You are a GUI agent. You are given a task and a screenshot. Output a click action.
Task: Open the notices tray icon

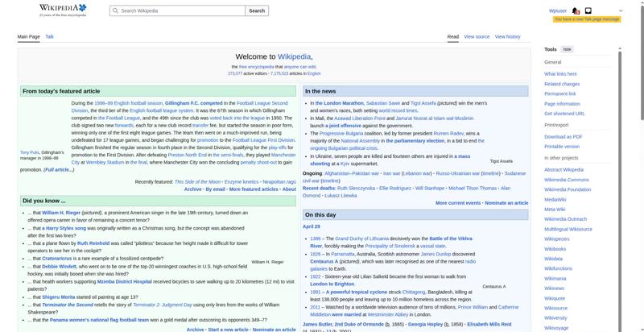coord(588,10)
